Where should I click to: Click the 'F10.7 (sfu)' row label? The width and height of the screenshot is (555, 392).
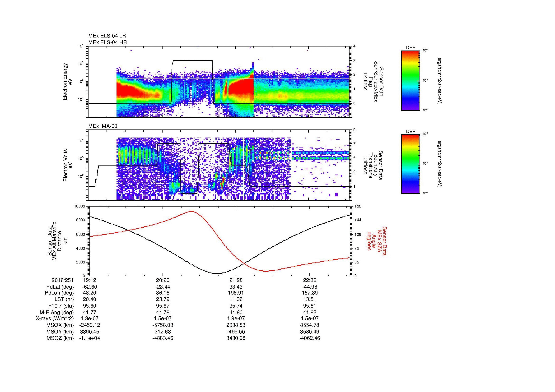61,306
